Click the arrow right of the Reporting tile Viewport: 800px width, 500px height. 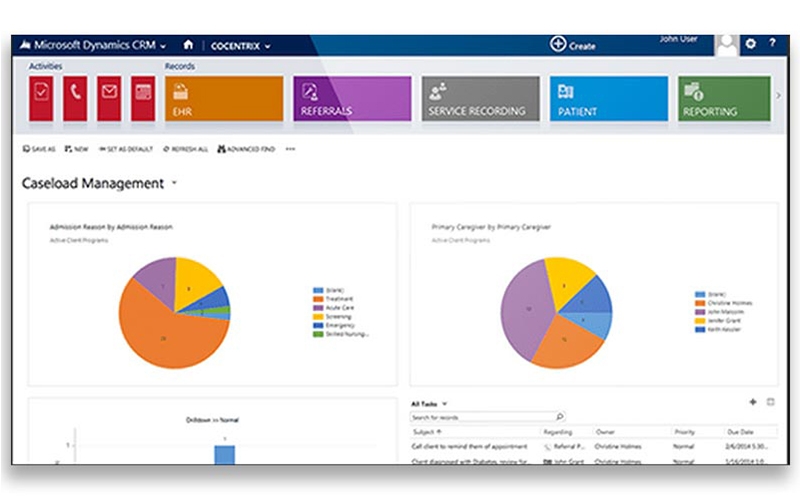click(x=778, y=95)
